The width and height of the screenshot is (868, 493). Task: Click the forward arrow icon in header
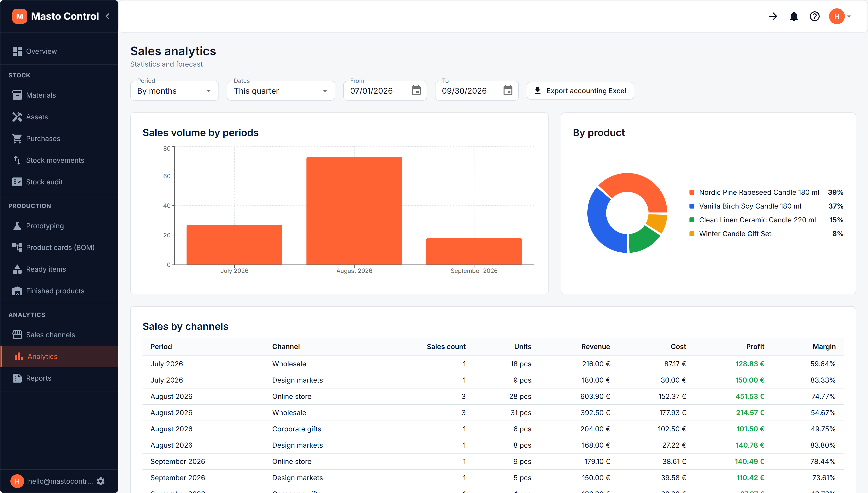point(773,16)
